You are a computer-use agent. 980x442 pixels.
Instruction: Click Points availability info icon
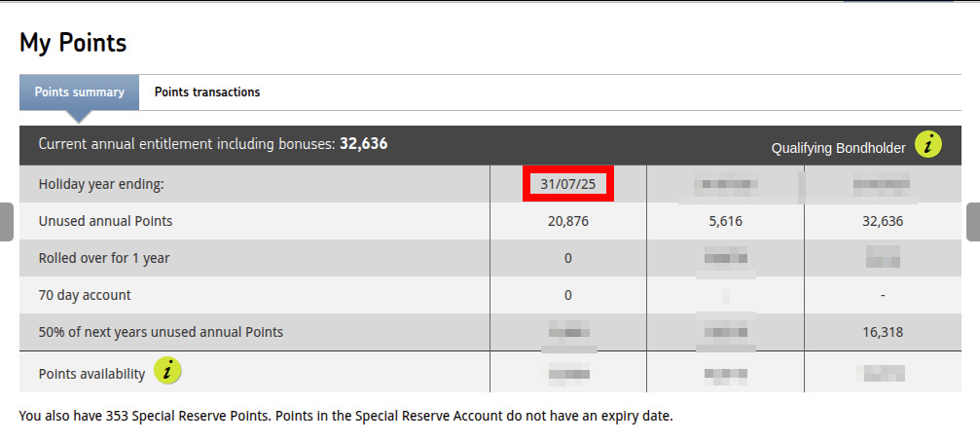tap(167, 371)
